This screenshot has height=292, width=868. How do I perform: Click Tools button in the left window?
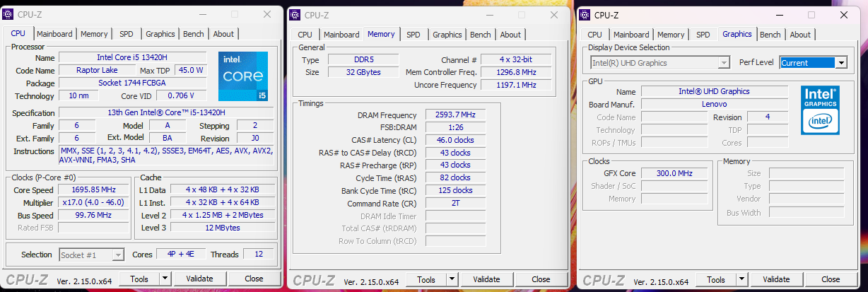[139, 279]
